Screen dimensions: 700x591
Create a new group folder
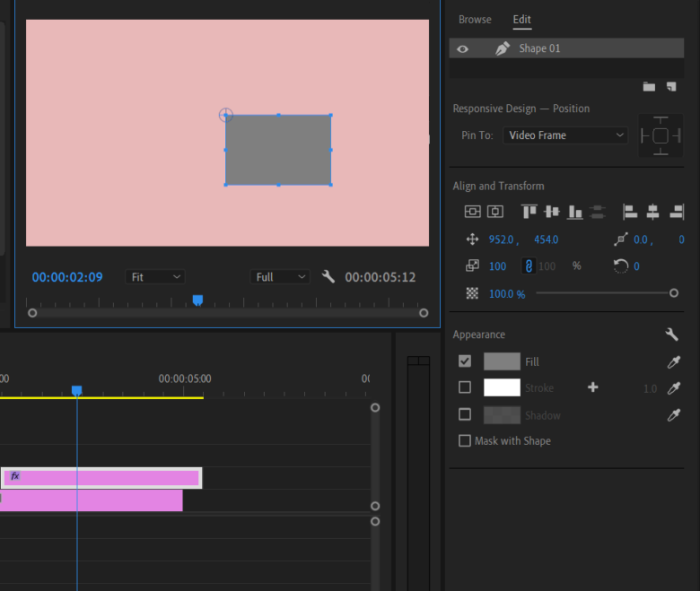pos(649,86)
